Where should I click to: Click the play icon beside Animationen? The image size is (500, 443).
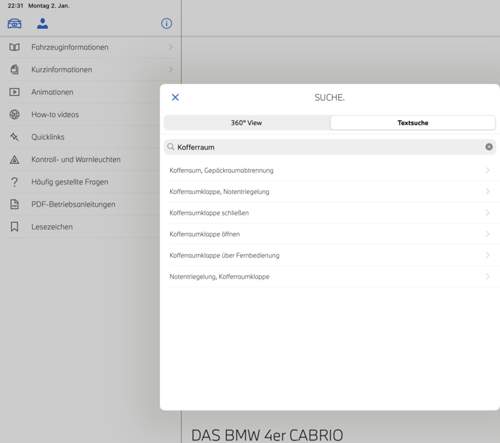(x=14, y=92)
